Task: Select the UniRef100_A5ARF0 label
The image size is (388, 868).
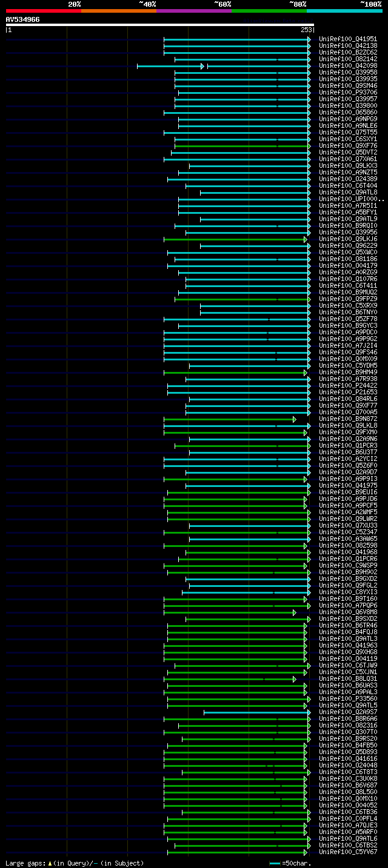Action: (x=348, y=832)
